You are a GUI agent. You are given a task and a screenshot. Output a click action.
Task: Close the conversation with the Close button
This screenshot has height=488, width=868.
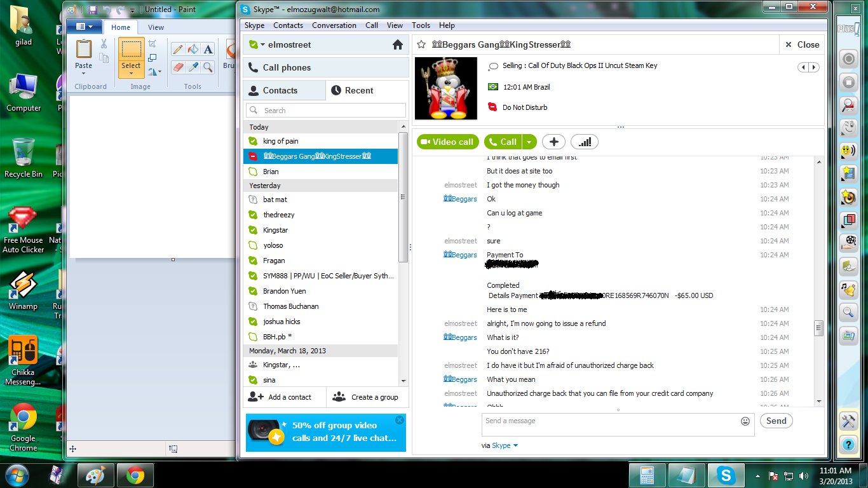pos(803,44)
